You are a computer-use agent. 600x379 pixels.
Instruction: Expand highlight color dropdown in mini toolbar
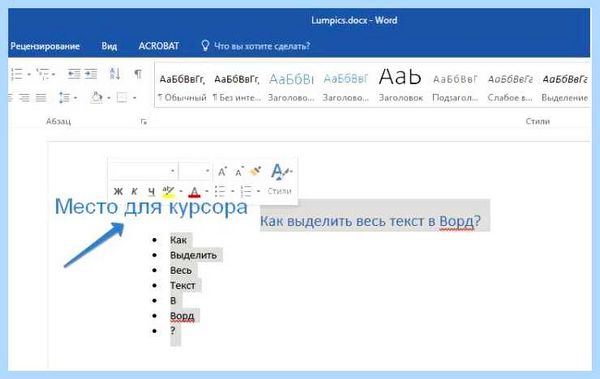[x=181, y=191]
